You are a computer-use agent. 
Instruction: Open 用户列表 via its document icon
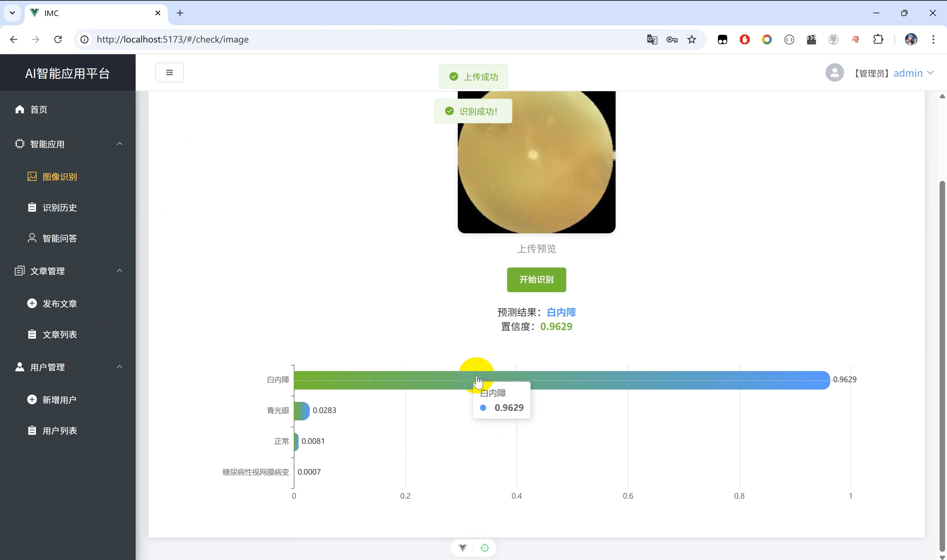click(32, 430)
